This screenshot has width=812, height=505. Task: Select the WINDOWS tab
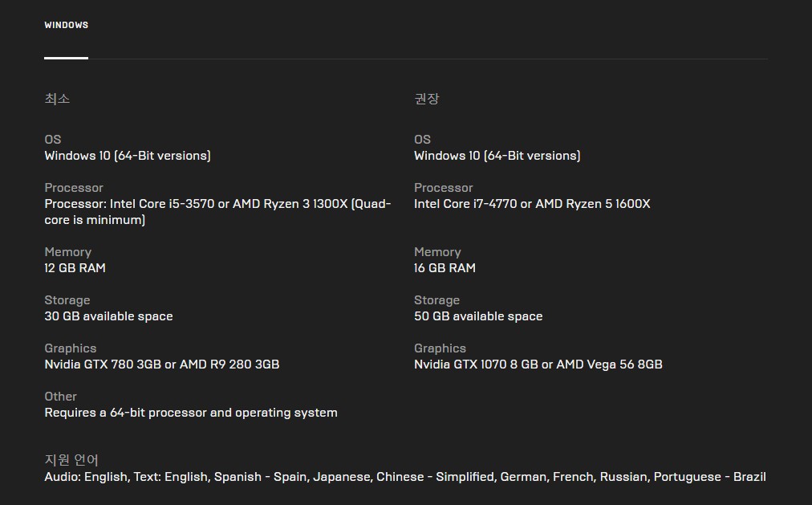tap(67, 25)
